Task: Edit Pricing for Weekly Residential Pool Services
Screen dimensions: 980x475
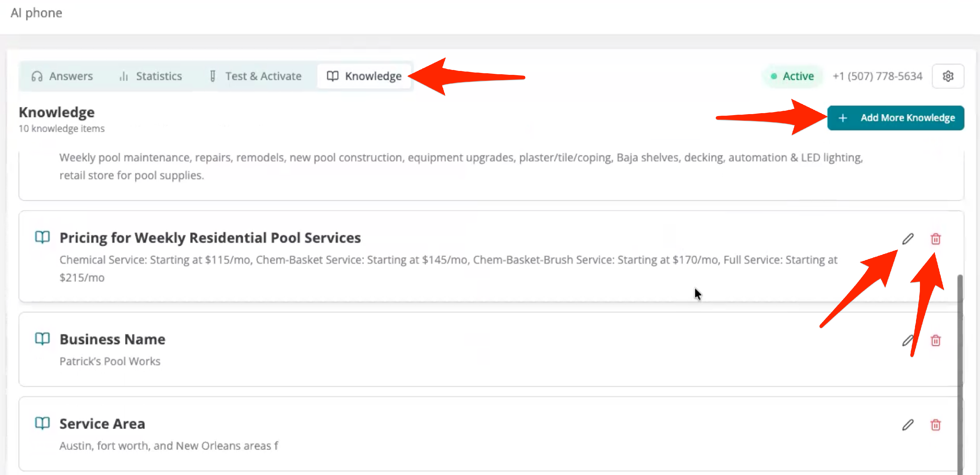Action: tap(908, 239)
